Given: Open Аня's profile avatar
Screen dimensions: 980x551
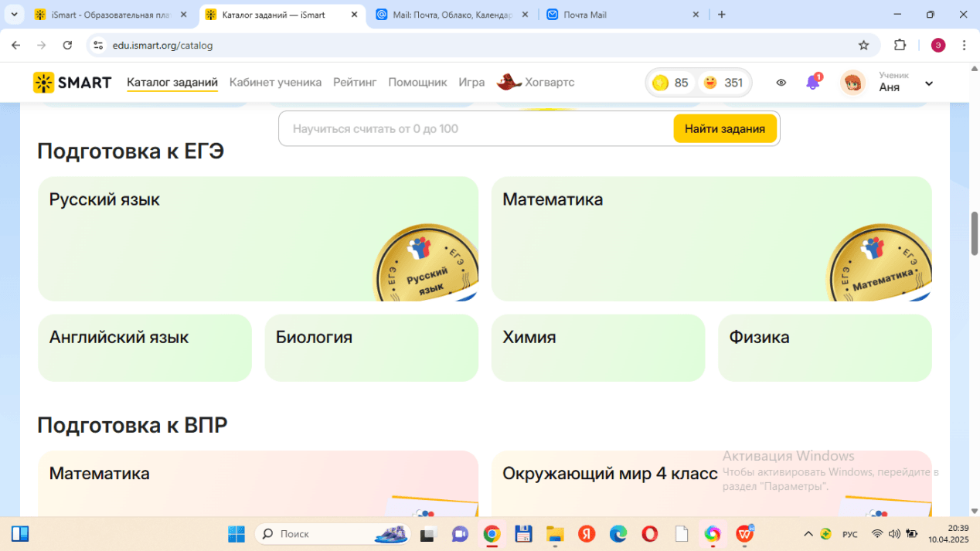Looking at the screenshot, I should [x=853, y=83].
